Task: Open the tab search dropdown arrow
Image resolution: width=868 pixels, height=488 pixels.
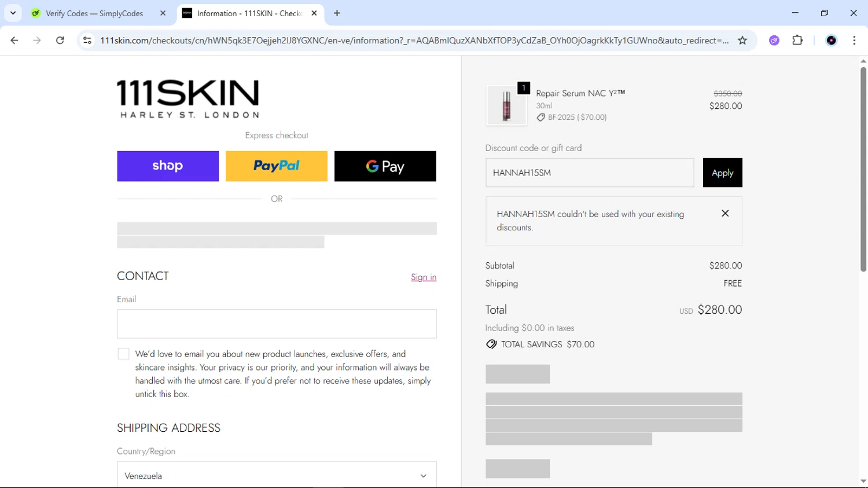Action: click(x=13, y=13)
